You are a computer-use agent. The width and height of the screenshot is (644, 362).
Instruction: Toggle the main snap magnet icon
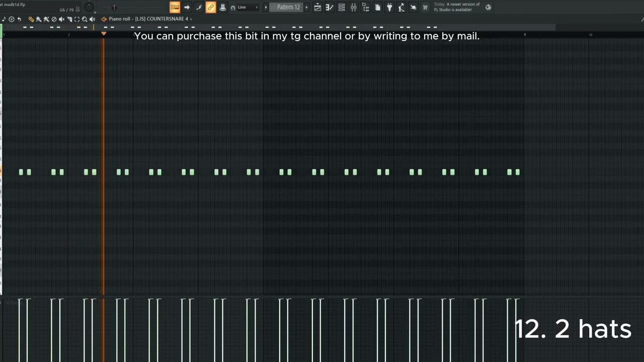[233, 8]
